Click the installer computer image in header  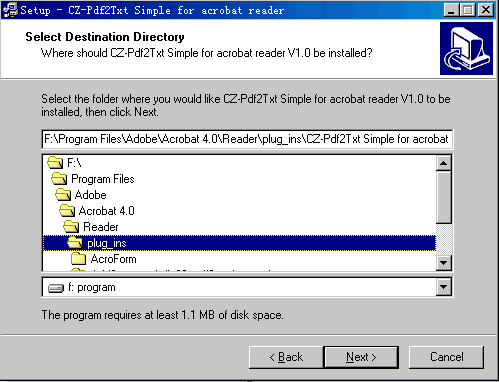pos(466,48)
